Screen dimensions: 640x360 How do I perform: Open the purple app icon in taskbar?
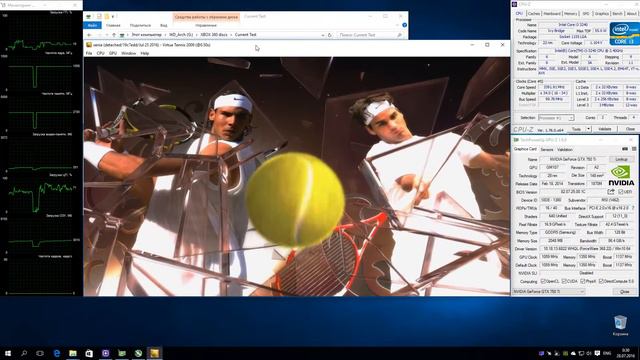pyautogui.click(x=105, y=353)
